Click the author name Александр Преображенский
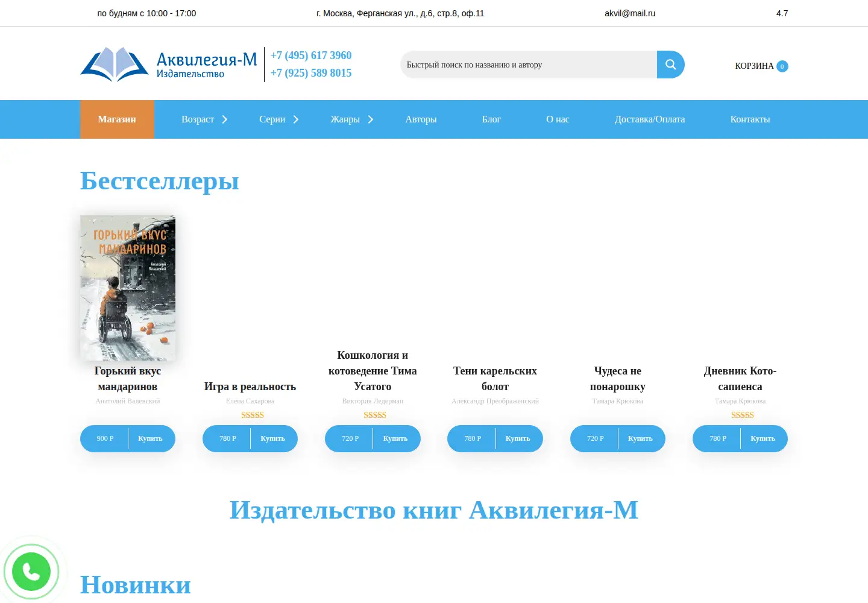Screen dimensions: 868x603 point(495,401)
